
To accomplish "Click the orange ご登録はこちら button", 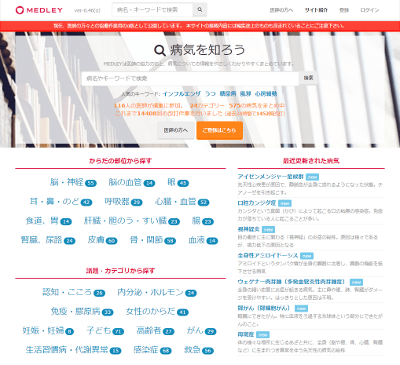I will (219, 130).
